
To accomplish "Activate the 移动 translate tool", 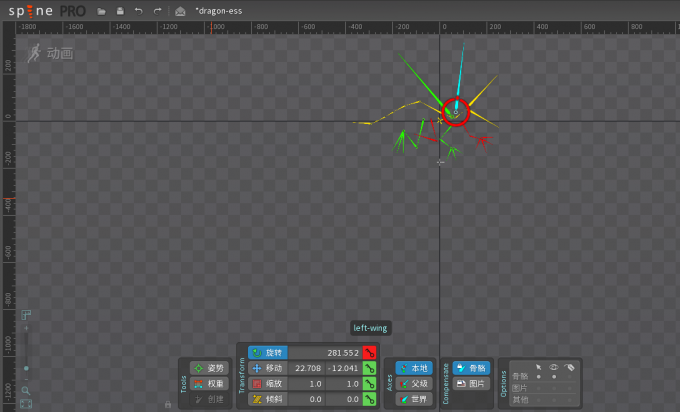I will coord(268,368).
